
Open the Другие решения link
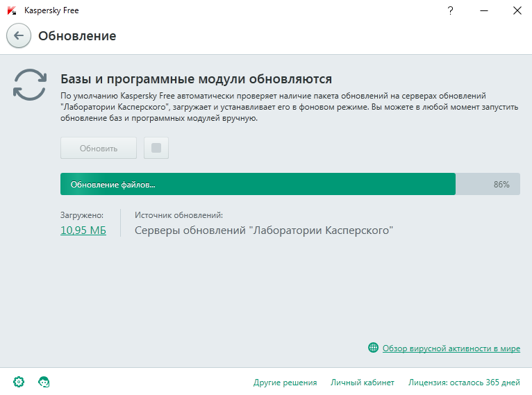coord(285,383)
